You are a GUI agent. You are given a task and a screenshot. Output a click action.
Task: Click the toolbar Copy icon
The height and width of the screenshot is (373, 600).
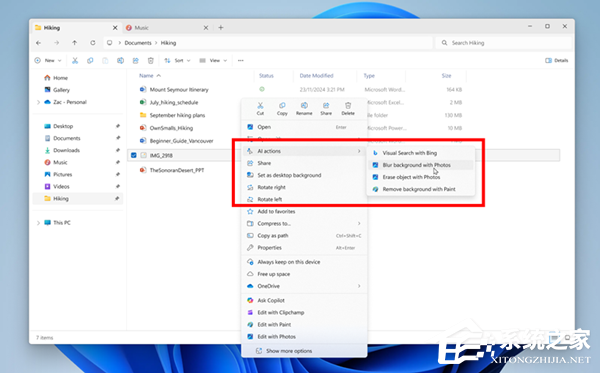[90, 60]
